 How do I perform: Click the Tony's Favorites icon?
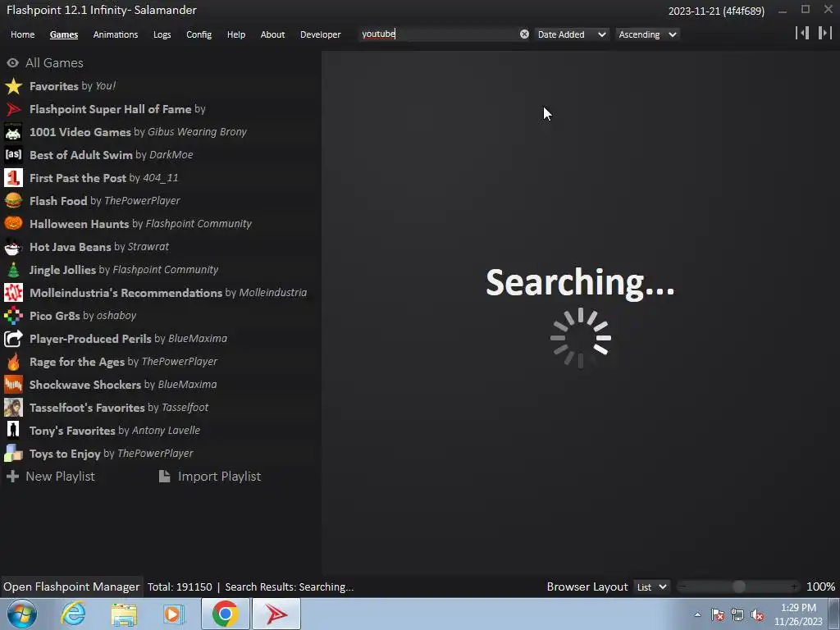click(x=13, y=431)
